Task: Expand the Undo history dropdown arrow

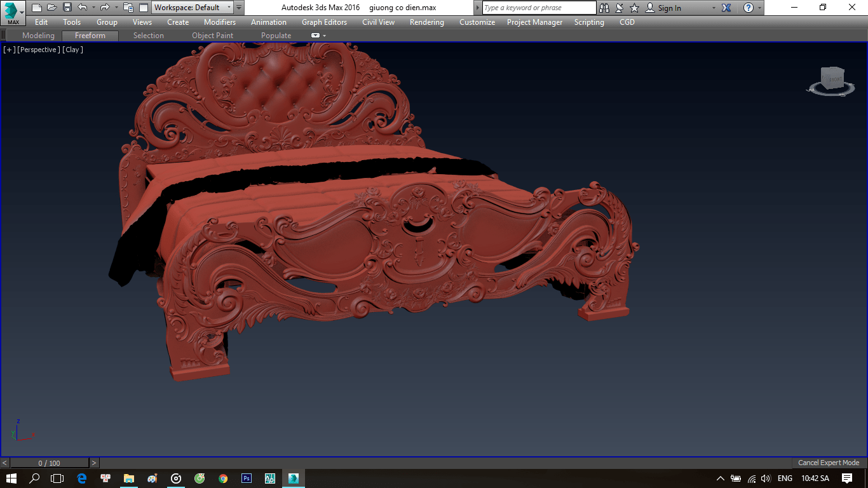Action: pos(93,8)
